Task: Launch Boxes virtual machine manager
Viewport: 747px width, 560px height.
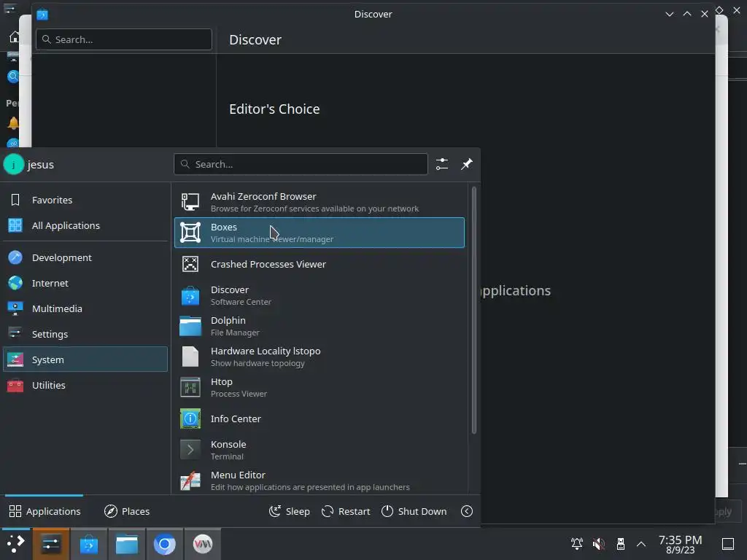Action: tap(320, 233)
